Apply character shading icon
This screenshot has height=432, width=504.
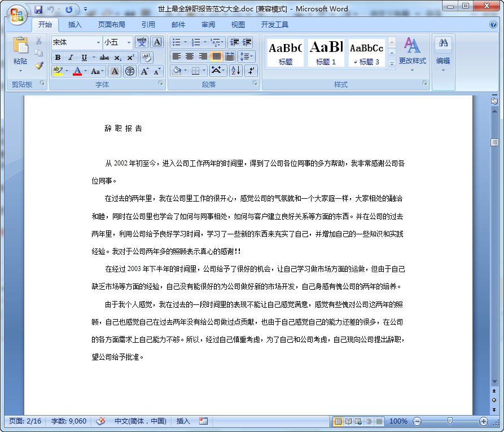(115, 71)
